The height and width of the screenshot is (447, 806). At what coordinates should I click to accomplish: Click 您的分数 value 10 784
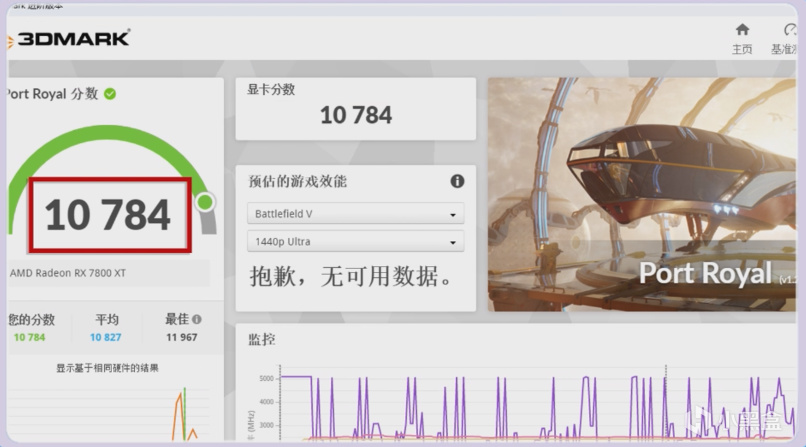[29, 338]
